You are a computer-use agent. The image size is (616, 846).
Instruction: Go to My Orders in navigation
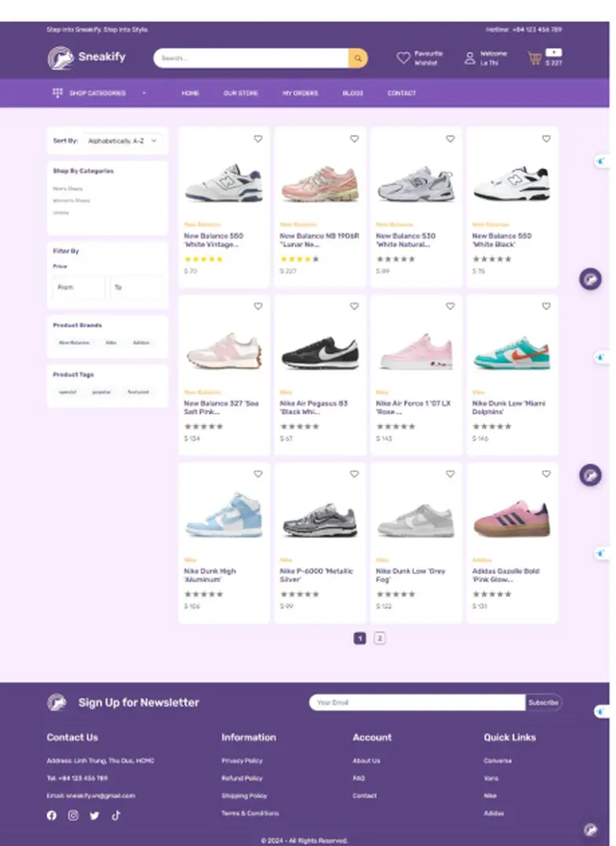click(300, 93)
